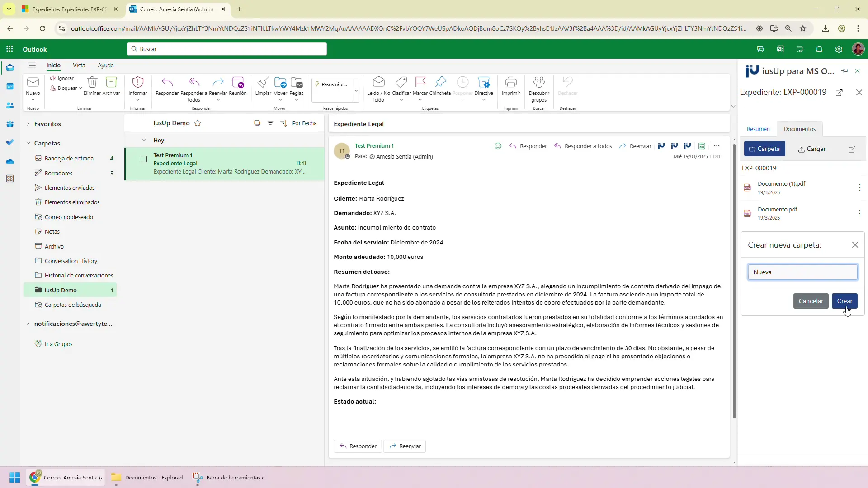Expand the Favoritos folder group
Screen dimensions: 868x488
coord(28,124)
